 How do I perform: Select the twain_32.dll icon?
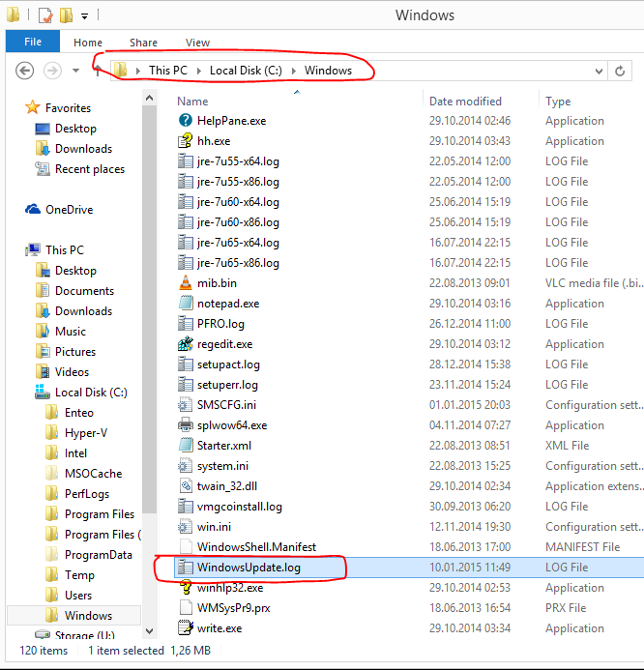tap(186, 486)
